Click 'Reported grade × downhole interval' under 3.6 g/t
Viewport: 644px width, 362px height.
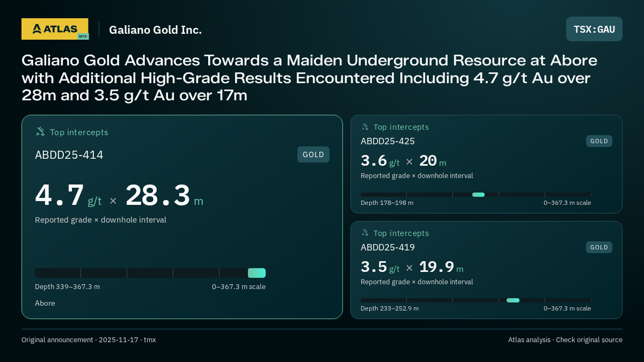coord(417,176)
